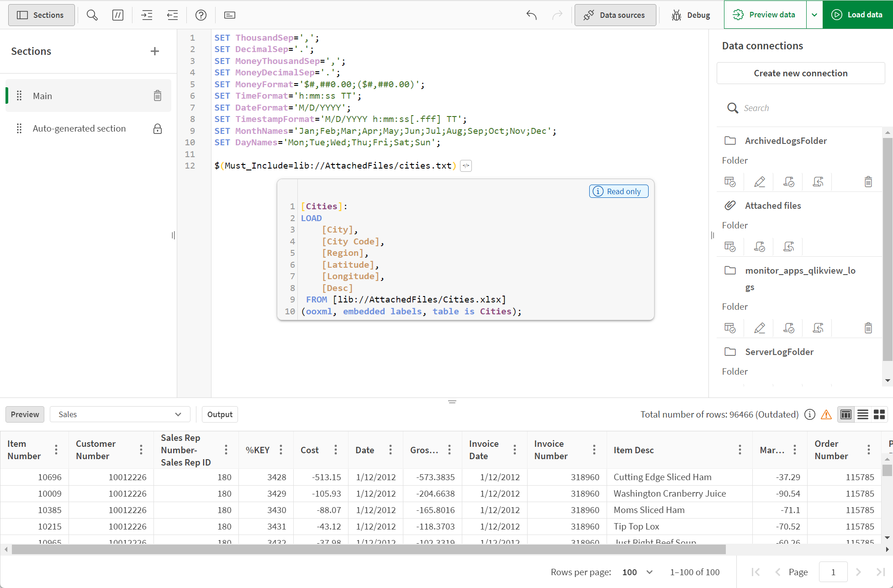Click the indent decrease icon

pos(173,14)
